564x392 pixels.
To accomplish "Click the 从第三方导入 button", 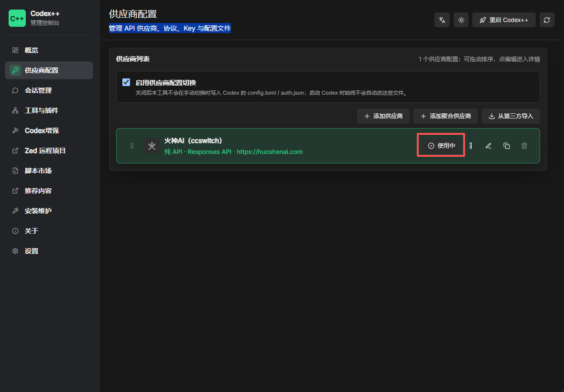I will 511,116.
